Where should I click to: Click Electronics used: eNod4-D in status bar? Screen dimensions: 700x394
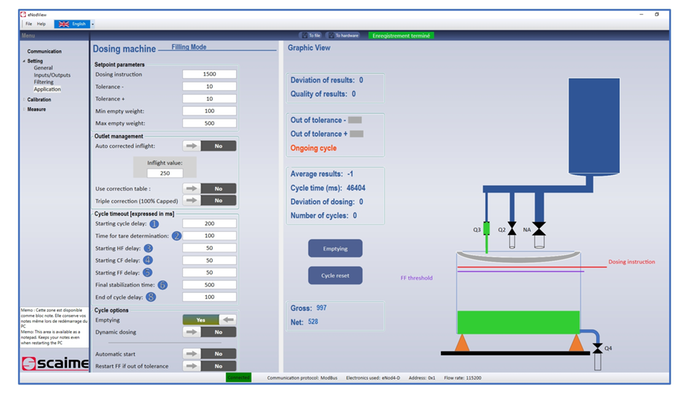coord(373,378)
